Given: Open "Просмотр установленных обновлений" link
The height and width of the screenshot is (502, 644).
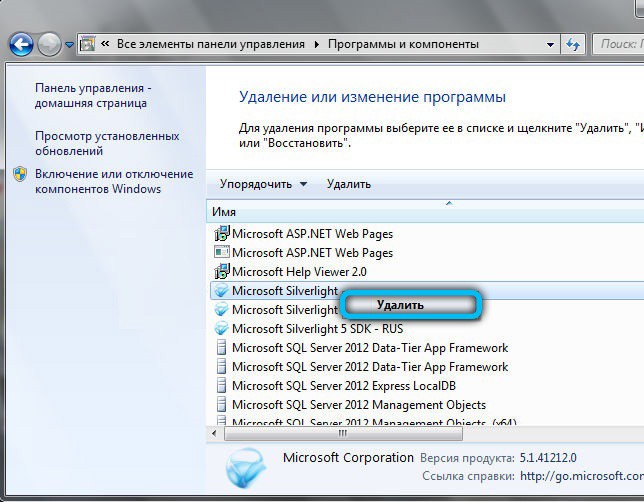Looking at the screenshot, I should 107,143.
